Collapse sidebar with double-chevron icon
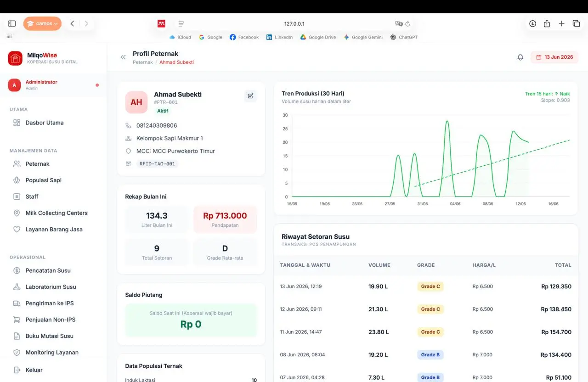 [123, 57]
